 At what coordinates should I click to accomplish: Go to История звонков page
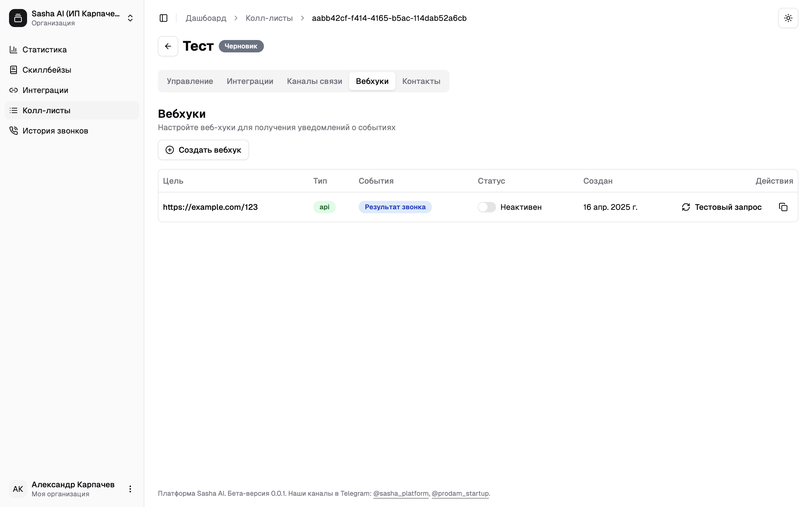pos(55,131)
